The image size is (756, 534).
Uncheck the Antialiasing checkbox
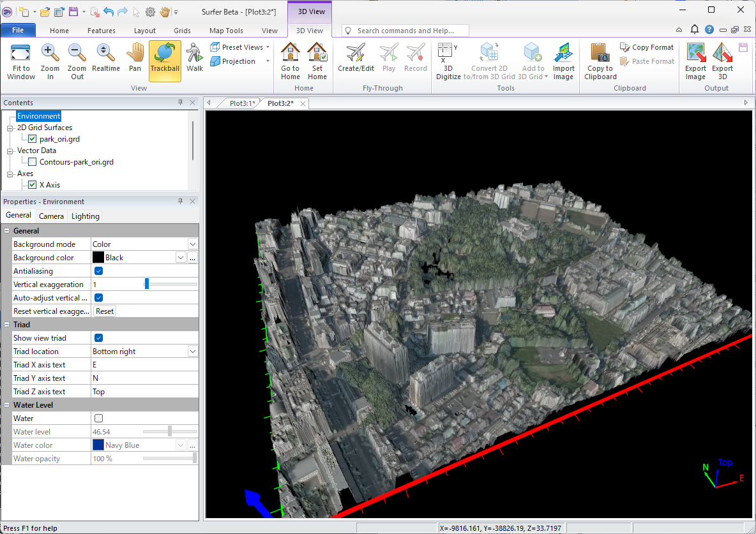coord(99,271)
